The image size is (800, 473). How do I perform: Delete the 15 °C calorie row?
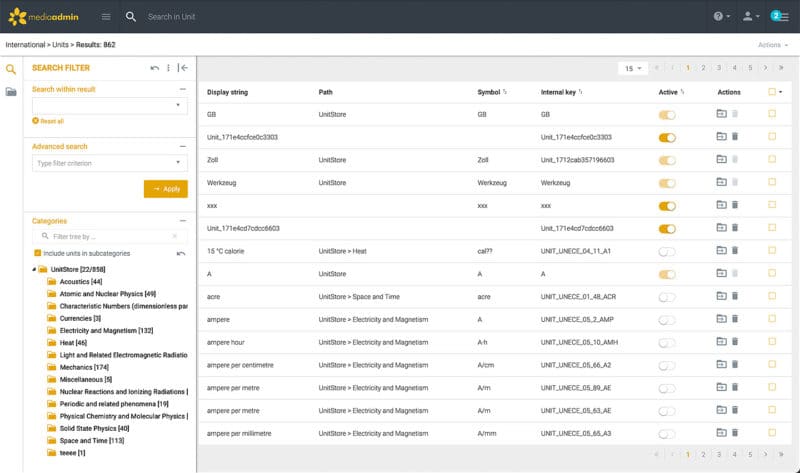pos(735,251)
